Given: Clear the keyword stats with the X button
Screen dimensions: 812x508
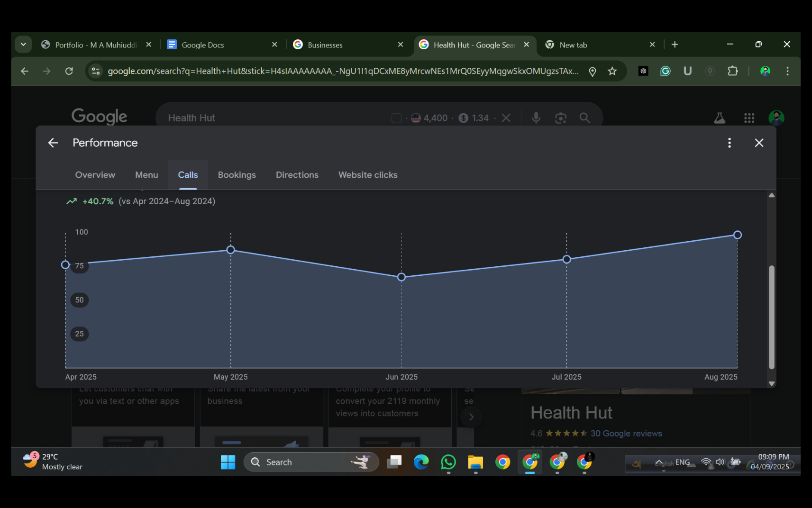Looking at the screenshot, I should (506, 118).
